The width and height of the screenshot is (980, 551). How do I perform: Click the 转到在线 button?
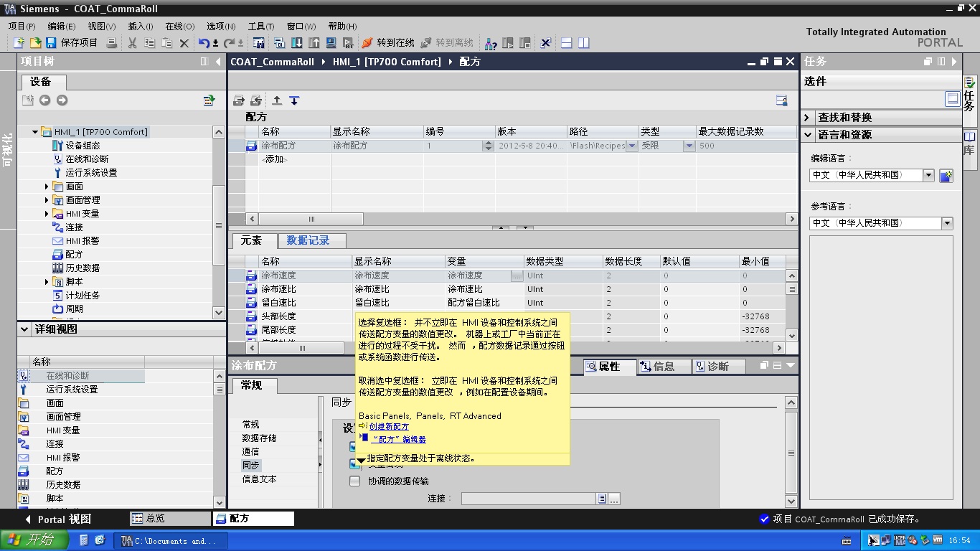(x=388, y=43)
